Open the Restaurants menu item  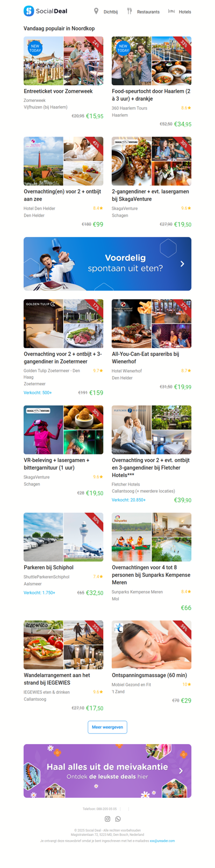click(x=148, y=12)
